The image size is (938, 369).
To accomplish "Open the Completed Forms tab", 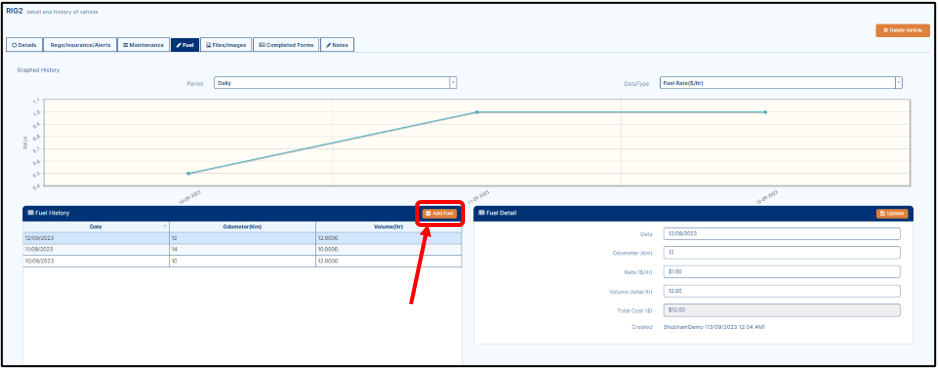I will (x=286, y=45).
